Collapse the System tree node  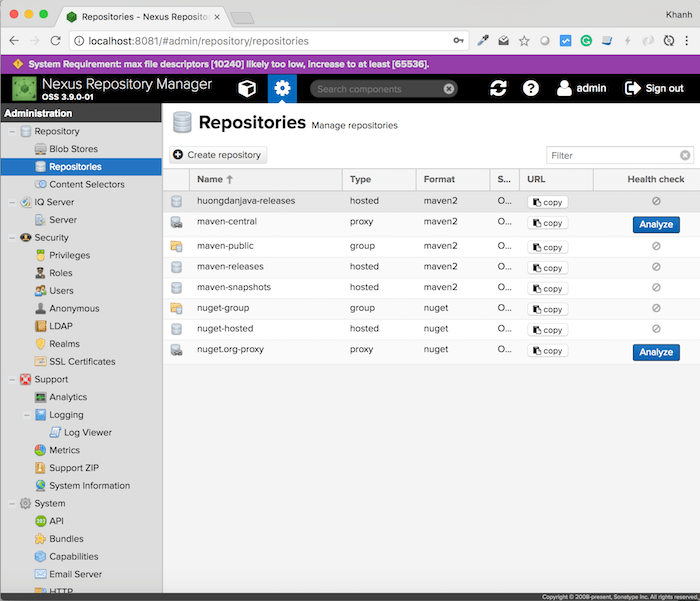click(x=12, y=504)
